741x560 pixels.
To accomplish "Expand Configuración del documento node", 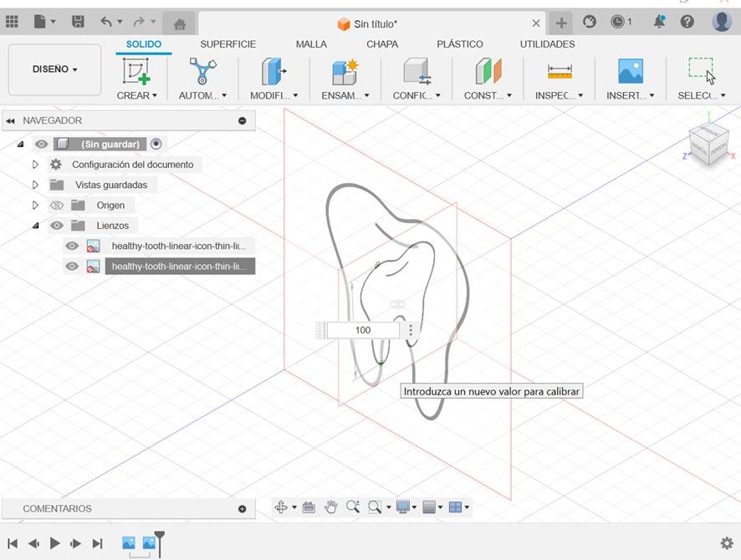I will 35,165.
